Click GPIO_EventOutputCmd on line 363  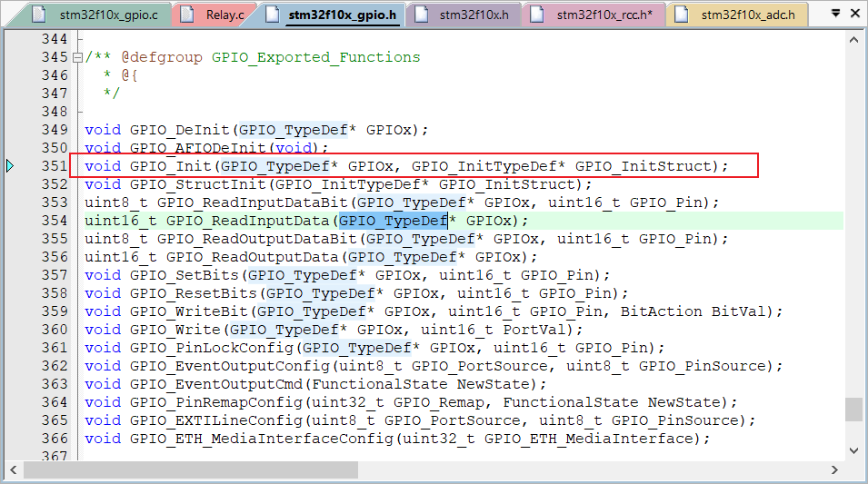(x=216, y=384)
